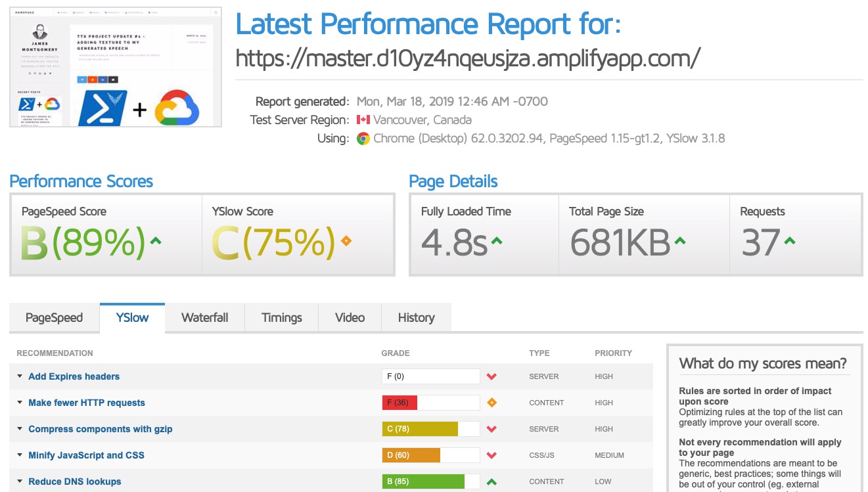Viewport: 868px width, 492px height.
Task: Click the Chrome browser icon in the Using row
Action: [363, 139]
